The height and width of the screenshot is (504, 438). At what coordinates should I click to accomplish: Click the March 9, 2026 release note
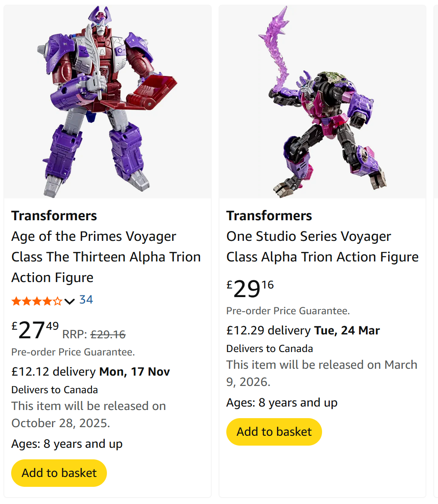322,373
